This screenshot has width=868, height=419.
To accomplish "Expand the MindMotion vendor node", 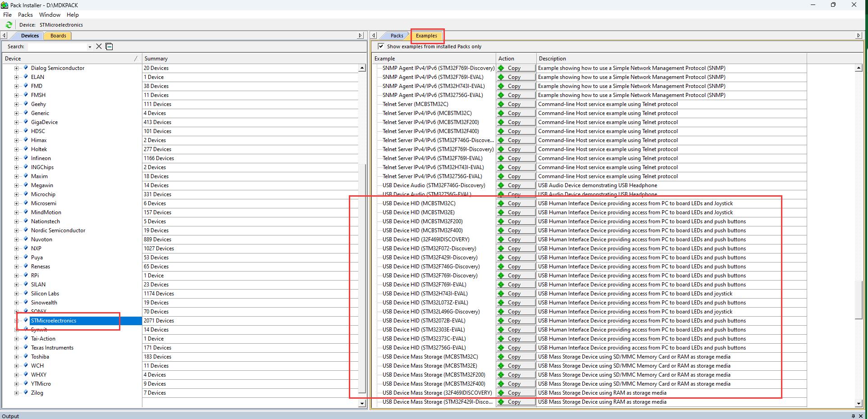I will click(16, 212).
